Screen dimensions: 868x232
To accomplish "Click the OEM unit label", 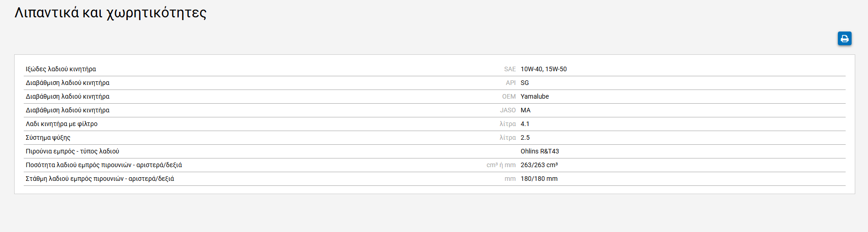I will [509, 96].
